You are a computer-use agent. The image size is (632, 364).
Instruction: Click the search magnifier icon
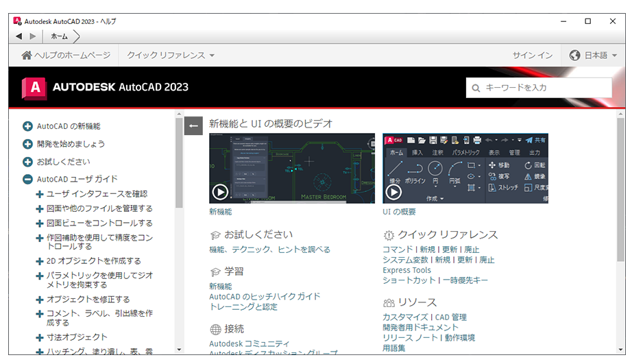click(x=476, y=88)
